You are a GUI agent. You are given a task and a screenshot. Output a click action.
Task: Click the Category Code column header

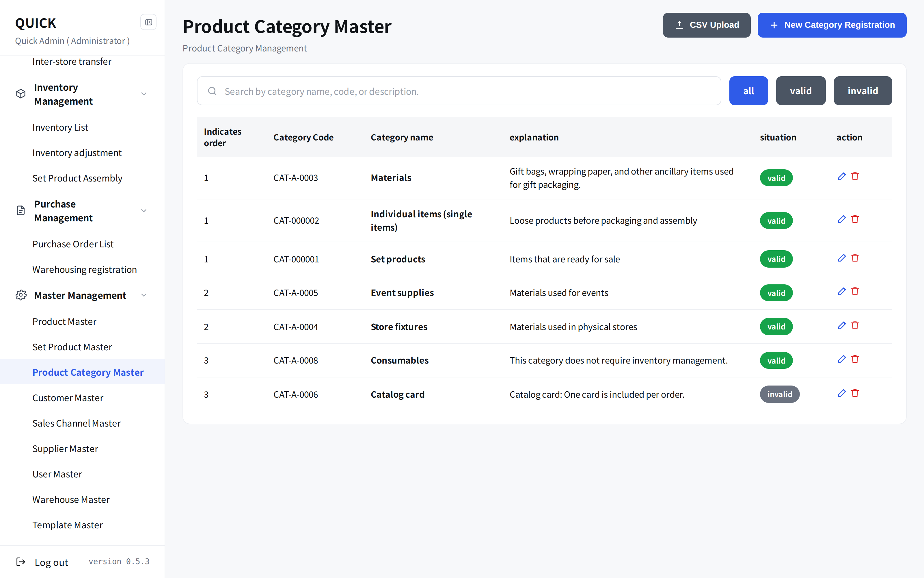point(303,137)
